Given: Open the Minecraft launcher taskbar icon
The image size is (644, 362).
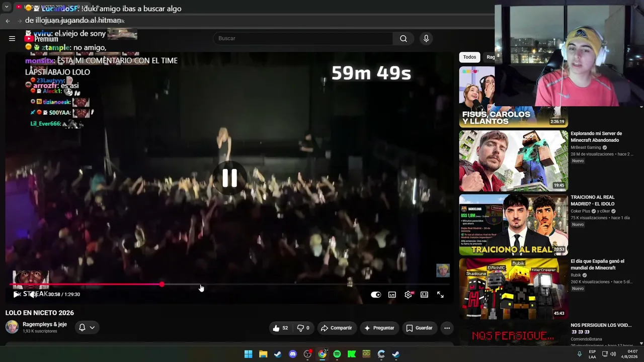Looking at the screenshot, I should [x=366, y=354].
